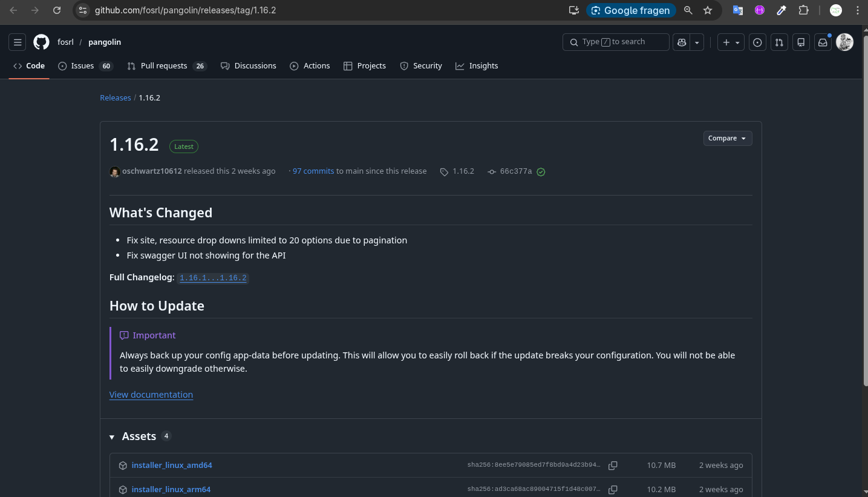Open the notifications inbox icon
The height and width of the screenshot is (497, 868).
point(823,42)
